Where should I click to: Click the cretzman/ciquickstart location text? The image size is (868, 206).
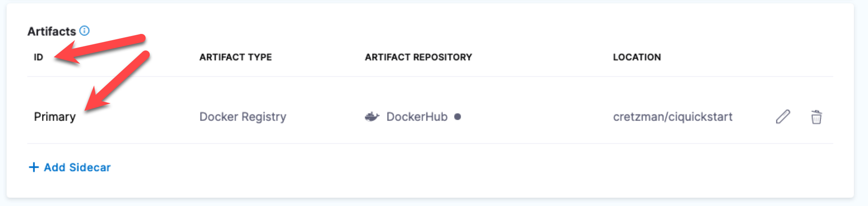point(673,117)
